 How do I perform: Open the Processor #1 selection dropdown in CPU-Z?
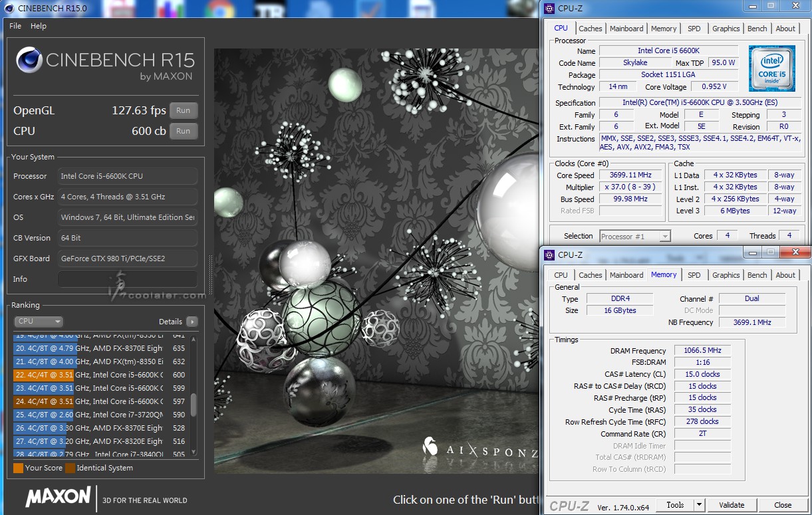pos(635,237)
